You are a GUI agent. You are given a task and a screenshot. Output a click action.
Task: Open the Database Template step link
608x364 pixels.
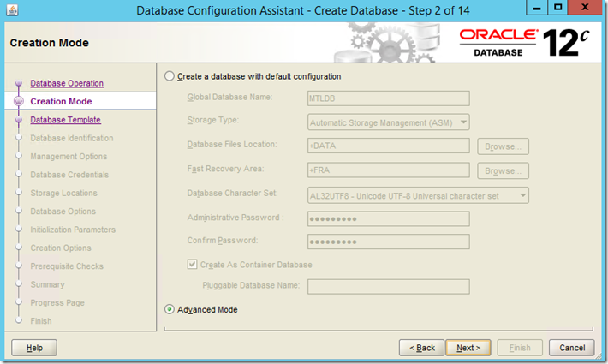coord(66,120)
